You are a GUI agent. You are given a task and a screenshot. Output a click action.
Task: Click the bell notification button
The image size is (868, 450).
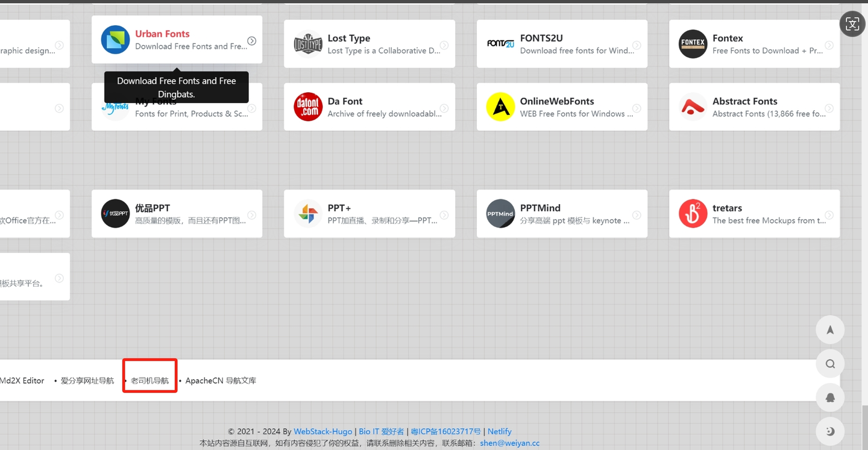pyautogui.click(x=830, y=398)
